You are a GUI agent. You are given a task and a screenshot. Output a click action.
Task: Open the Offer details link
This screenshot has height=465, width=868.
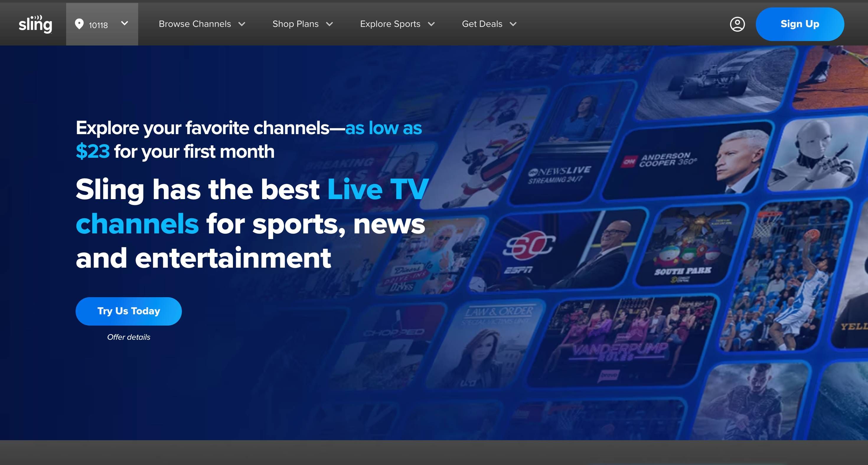point(129,336)
